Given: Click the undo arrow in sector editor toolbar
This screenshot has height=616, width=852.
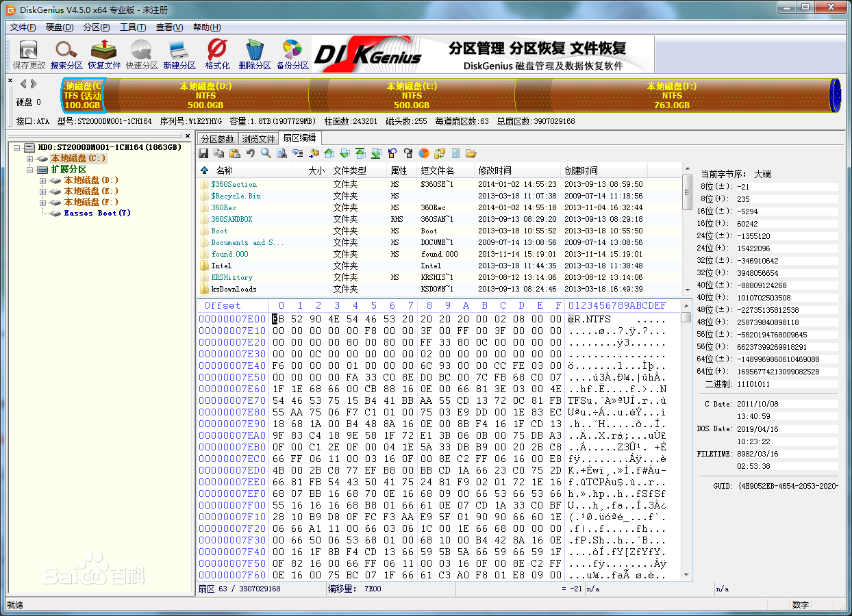Looking at the screenshot, I should pyautogui.click(x=251, y=153).
